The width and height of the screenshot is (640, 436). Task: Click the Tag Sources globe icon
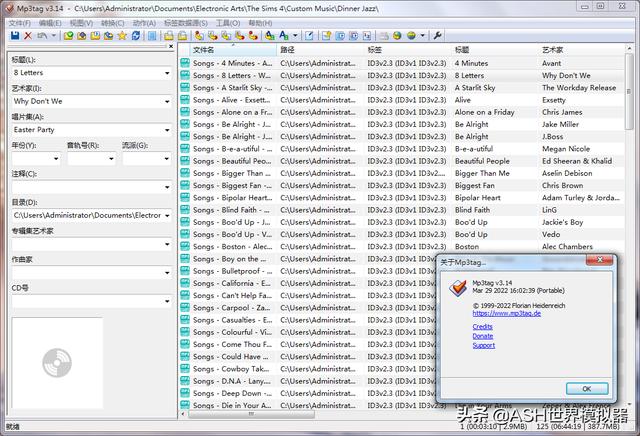(411, 36)
